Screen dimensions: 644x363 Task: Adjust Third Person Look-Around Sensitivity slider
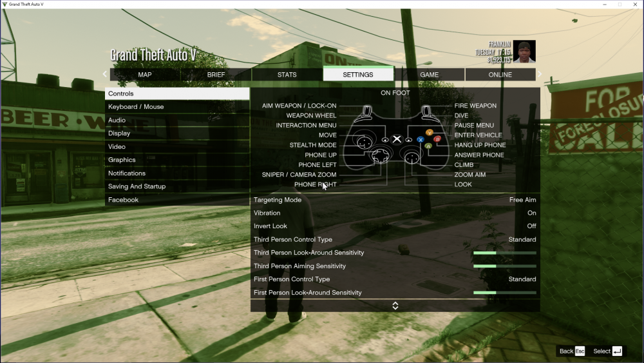(505, 253)
